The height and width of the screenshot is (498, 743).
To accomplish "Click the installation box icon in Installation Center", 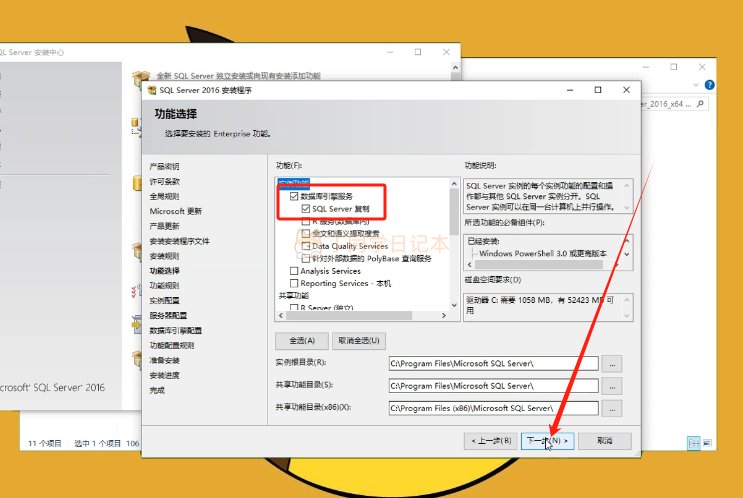I will point(141,78).
